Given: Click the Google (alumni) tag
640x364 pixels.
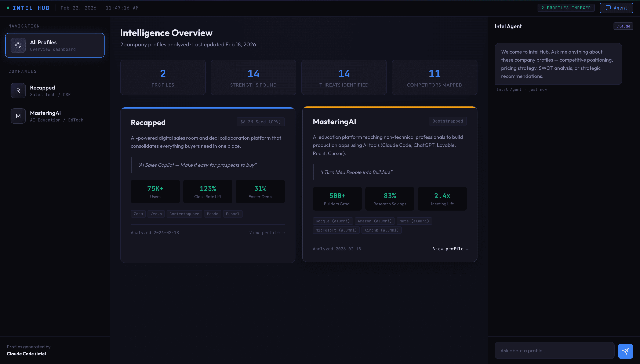Looking at the screenshot, I should tap(333, 221).
